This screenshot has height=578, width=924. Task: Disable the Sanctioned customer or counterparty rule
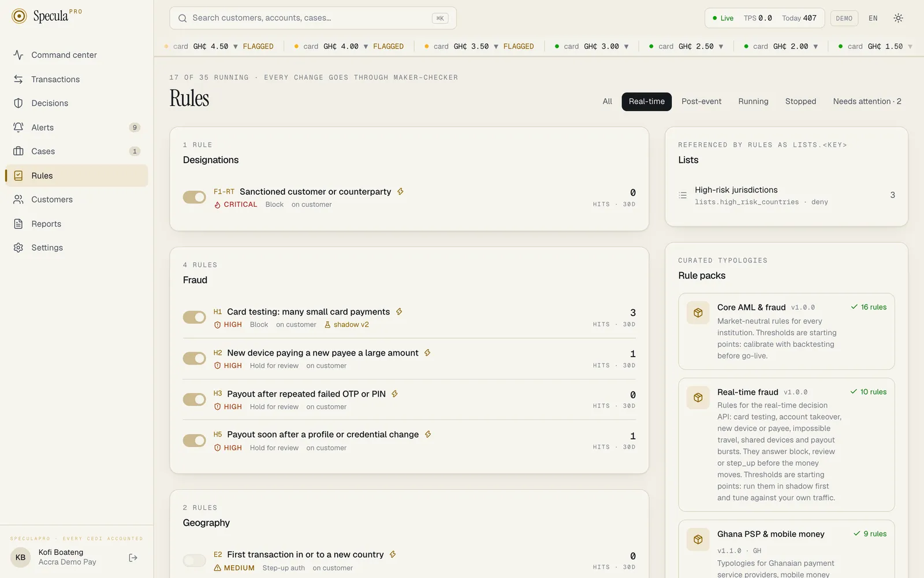[x=195, y=197]
